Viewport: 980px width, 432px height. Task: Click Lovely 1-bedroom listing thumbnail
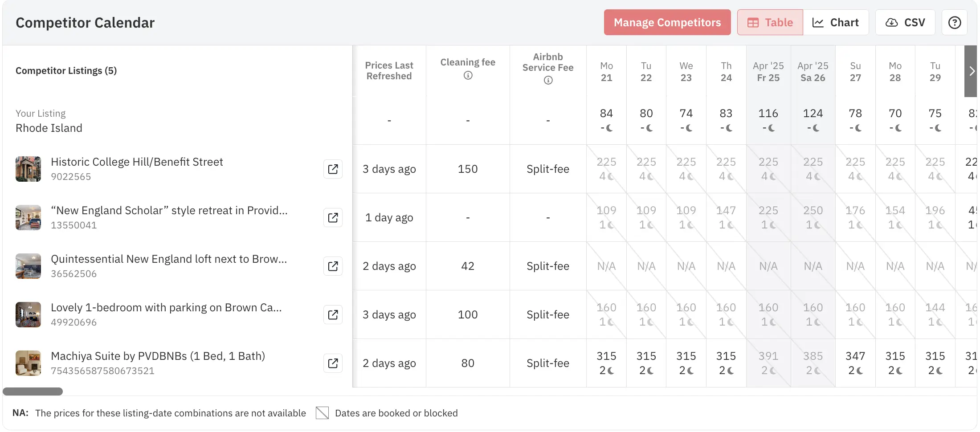28,315
